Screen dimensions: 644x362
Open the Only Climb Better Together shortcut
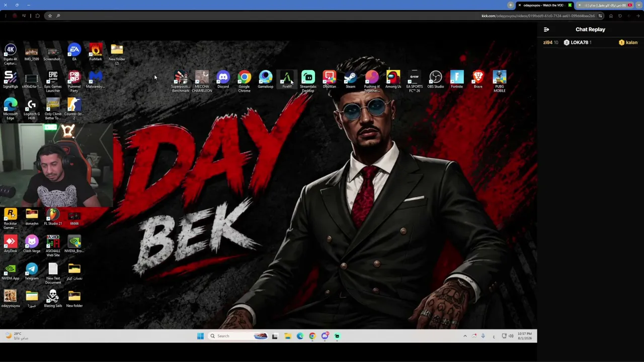pyautogui.click(x=53, y=109)
